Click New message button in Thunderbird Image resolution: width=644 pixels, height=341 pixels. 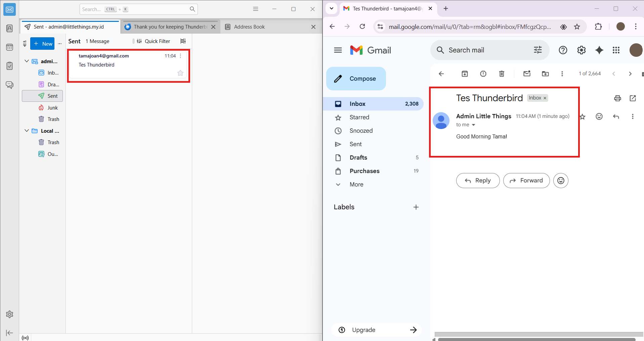42,44
